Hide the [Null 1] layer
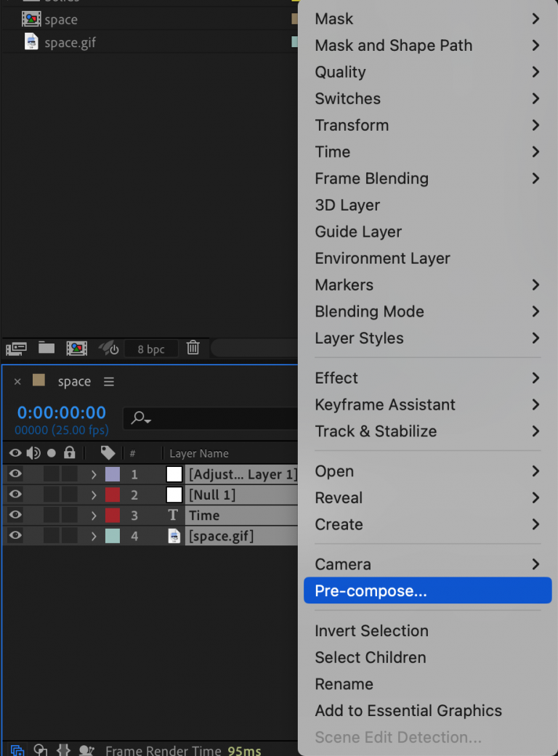 [x=15, y=495]
